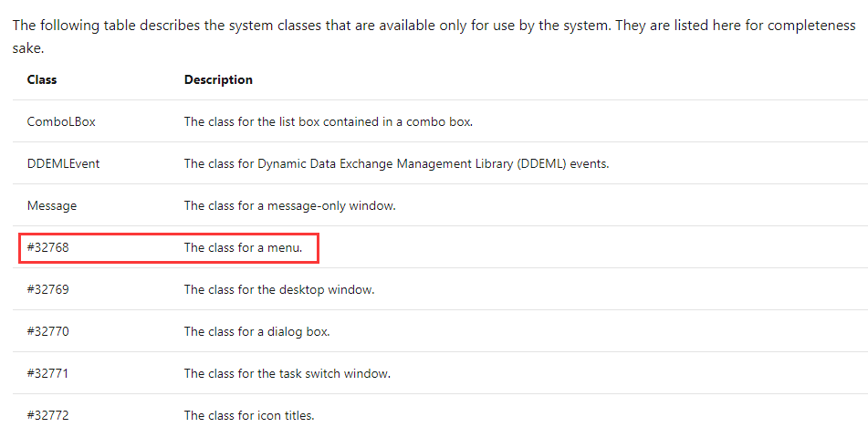Select the ComboLBox class name
868x438 pixels.
61,121
